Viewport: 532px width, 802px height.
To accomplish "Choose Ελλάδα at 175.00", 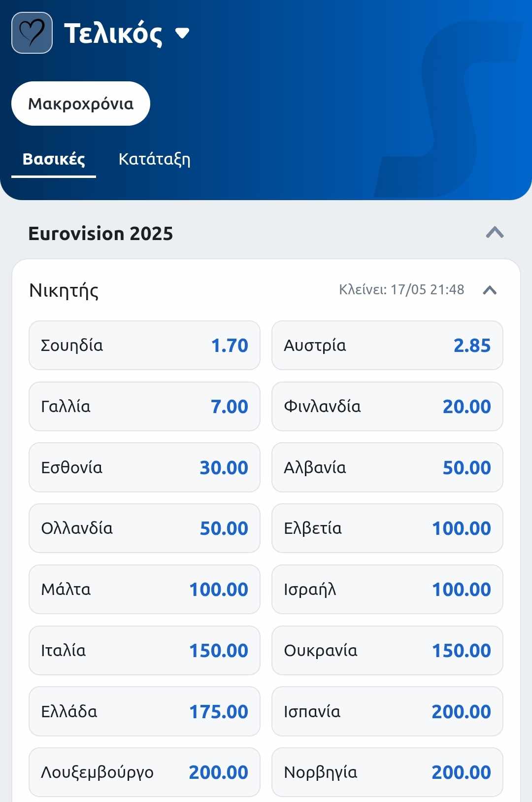I will tap(144, 711).
